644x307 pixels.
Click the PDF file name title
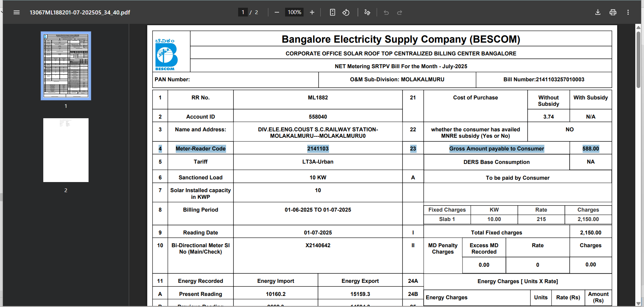click(80, 12)
